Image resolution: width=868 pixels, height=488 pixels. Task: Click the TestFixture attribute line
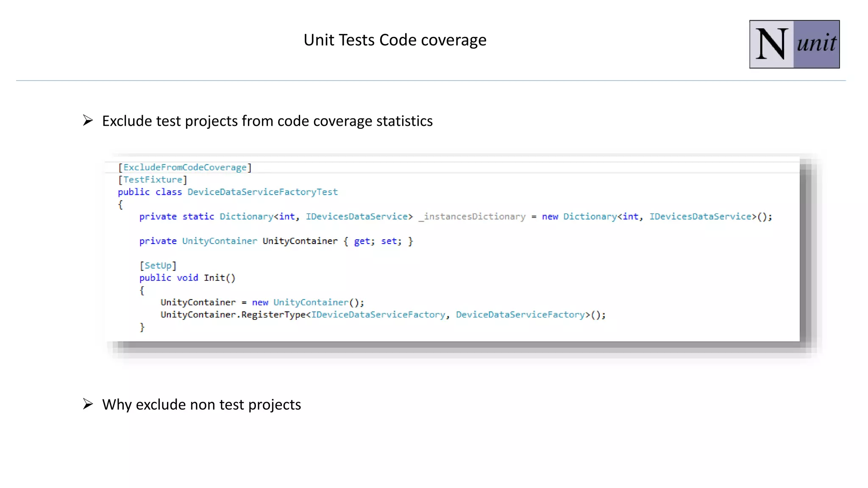pyautogui.click(x=153, y=180)
